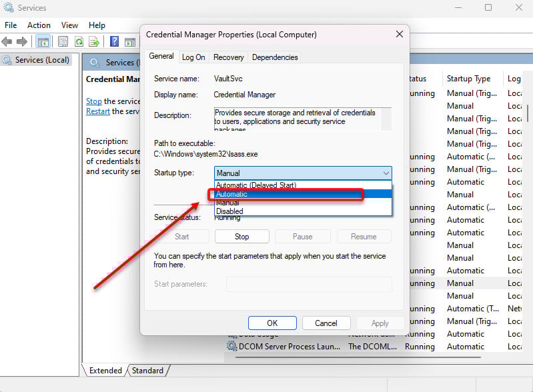Maximize the Services window

pos(488,7)
